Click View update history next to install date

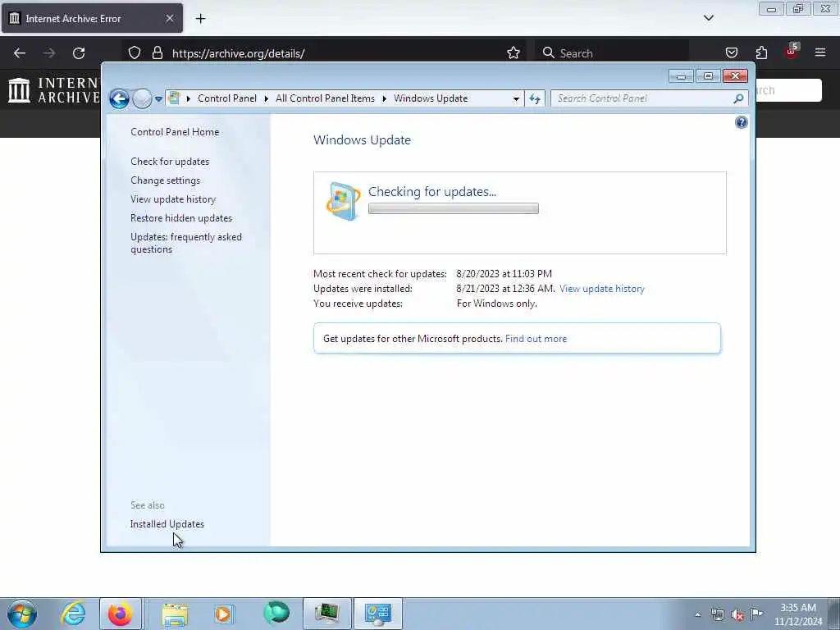click(601, 289)
